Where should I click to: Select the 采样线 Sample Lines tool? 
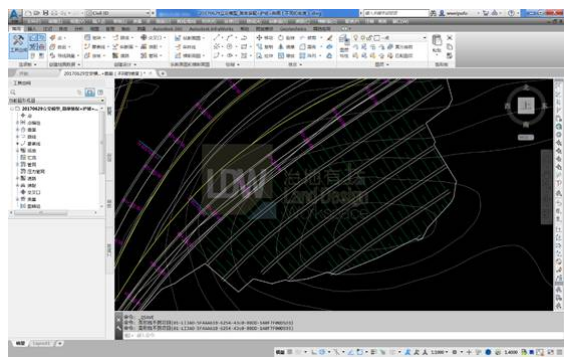pos(186,47)
